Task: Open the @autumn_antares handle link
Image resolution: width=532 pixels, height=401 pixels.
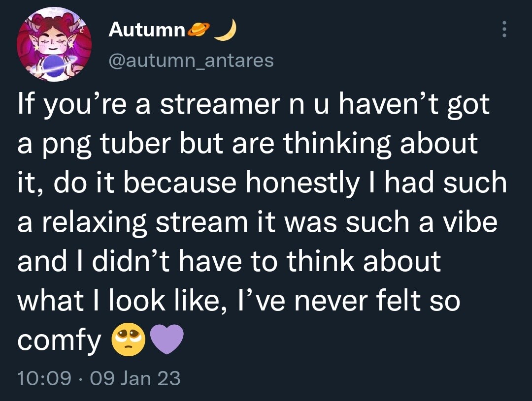Action: [191, 61]
